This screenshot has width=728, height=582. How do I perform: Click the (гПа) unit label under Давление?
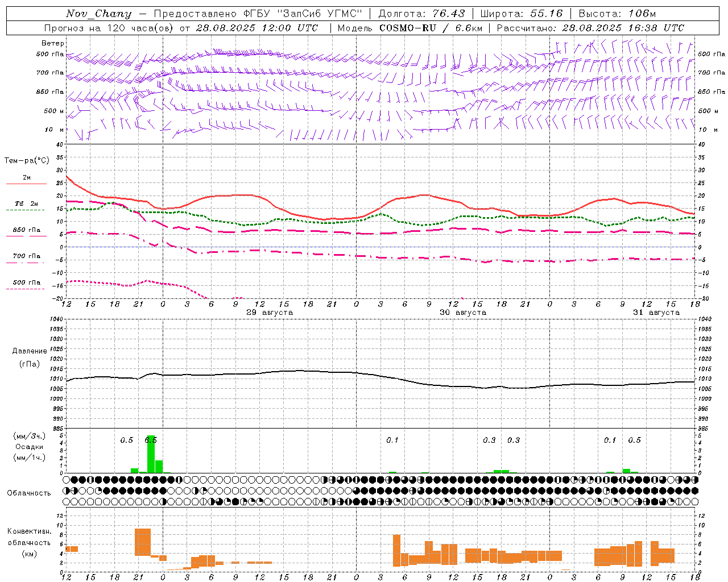point(30,364)
